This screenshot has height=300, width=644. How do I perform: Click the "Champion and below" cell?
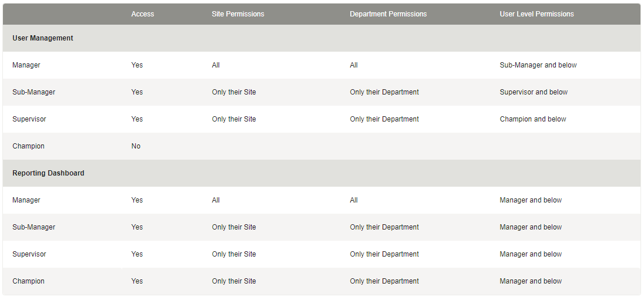(x=533, y=119)
